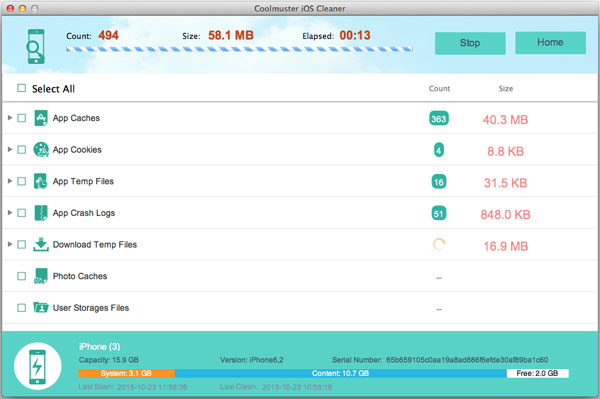The height and width of the screenshot is (399, 600).
Task: Click the 40.3 MB size value
Action: coord(505,120)
